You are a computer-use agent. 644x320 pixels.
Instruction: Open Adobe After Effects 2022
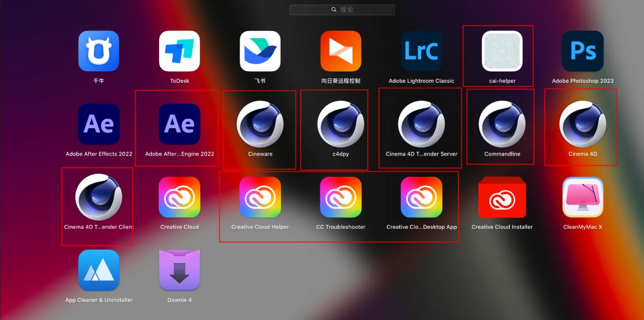99,124
